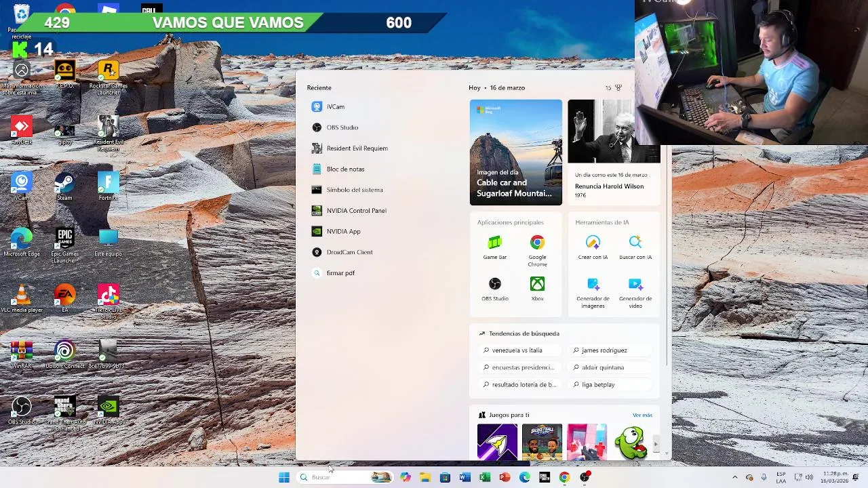The height and width of the screenshot is (488, 868).
Task: Open Xbox in Aplicaciones principales
Action: click(x=537, y=289)
